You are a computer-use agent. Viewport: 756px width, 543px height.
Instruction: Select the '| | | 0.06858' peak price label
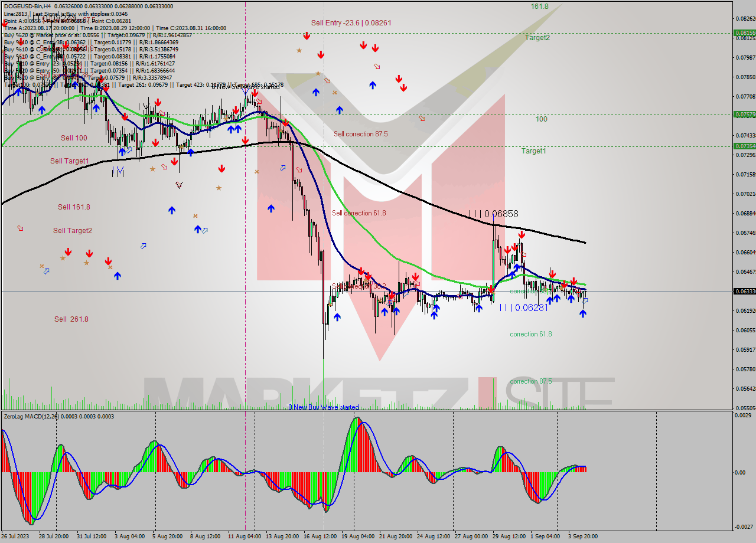494,214
